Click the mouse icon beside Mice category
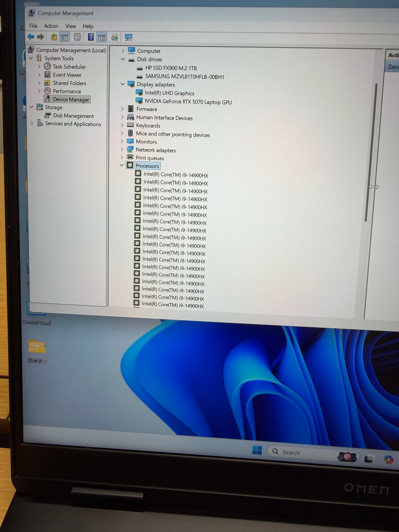 [130, 133]
